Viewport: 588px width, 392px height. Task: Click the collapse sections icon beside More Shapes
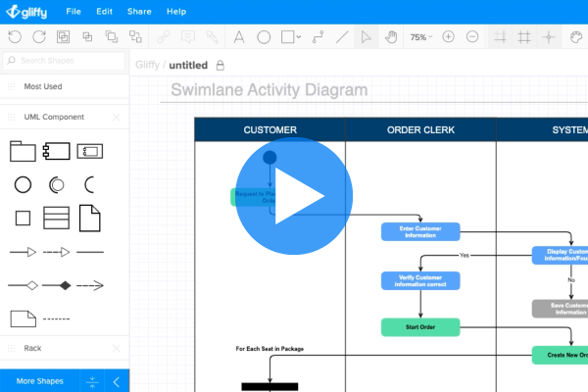(92, 382)
